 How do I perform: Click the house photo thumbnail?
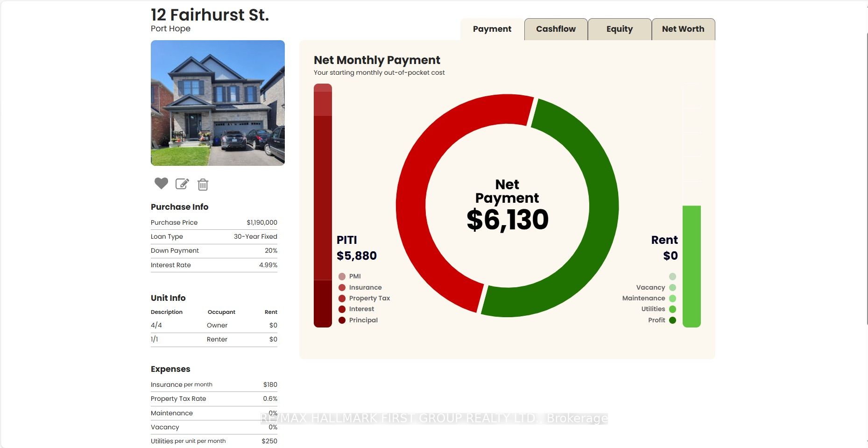[x=218, y=103]
